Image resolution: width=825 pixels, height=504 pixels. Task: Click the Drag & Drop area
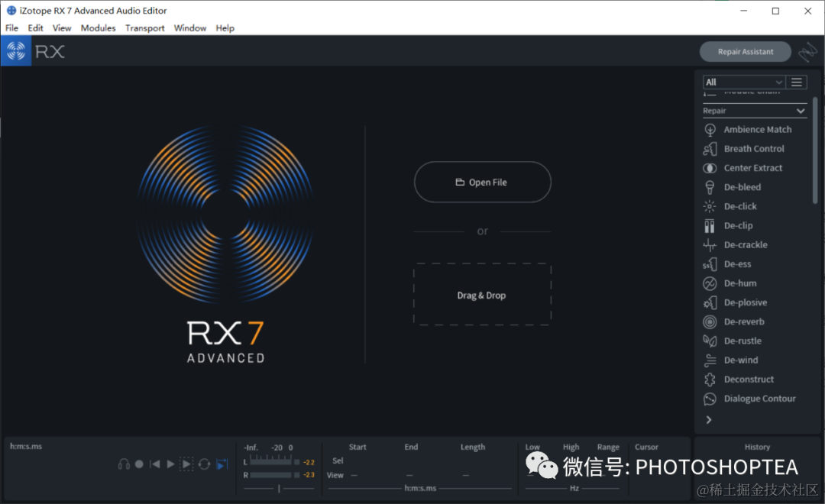click(483, 295)
